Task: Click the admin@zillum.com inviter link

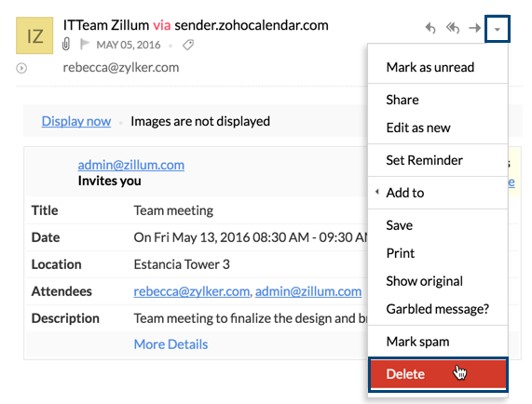Action: point(131,165)
